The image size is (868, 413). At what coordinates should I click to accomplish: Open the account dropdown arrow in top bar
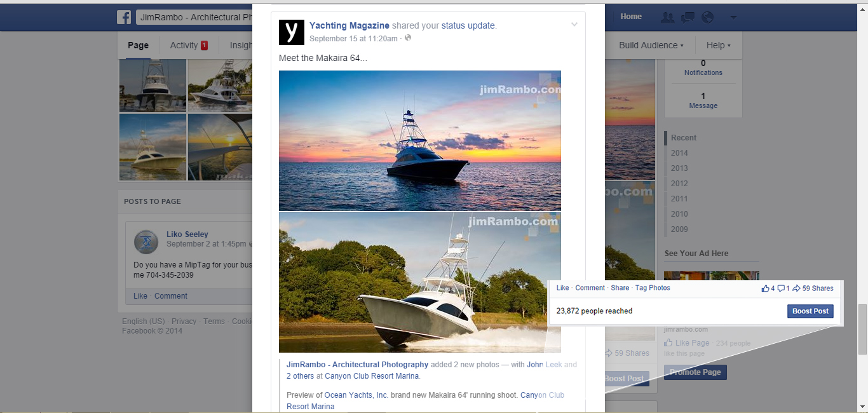(x=733, y=17)
